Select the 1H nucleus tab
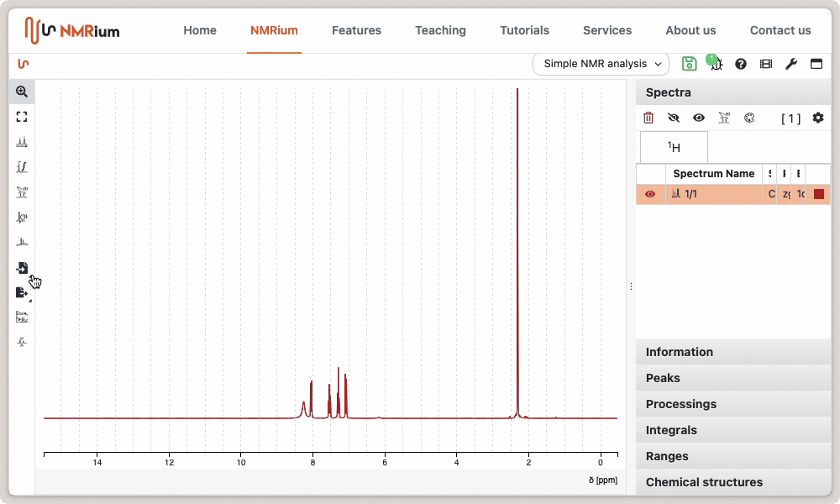840x504 pixels. point(674,147)
